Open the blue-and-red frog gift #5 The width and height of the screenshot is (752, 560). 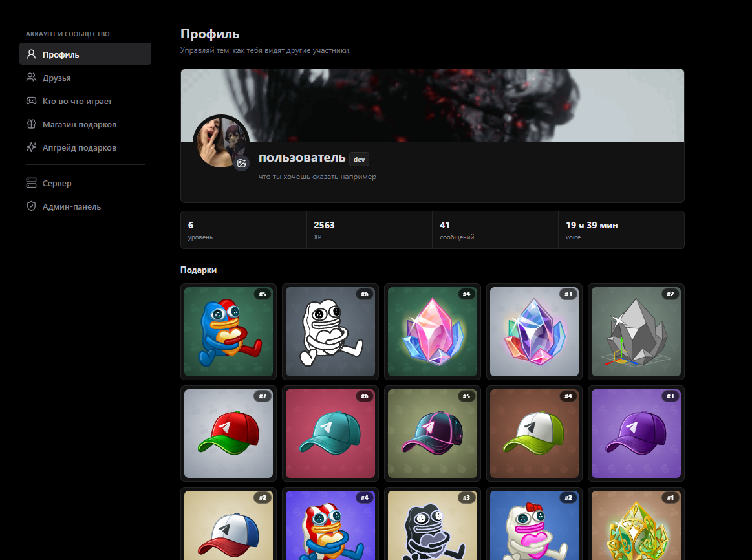pos(228,332)
